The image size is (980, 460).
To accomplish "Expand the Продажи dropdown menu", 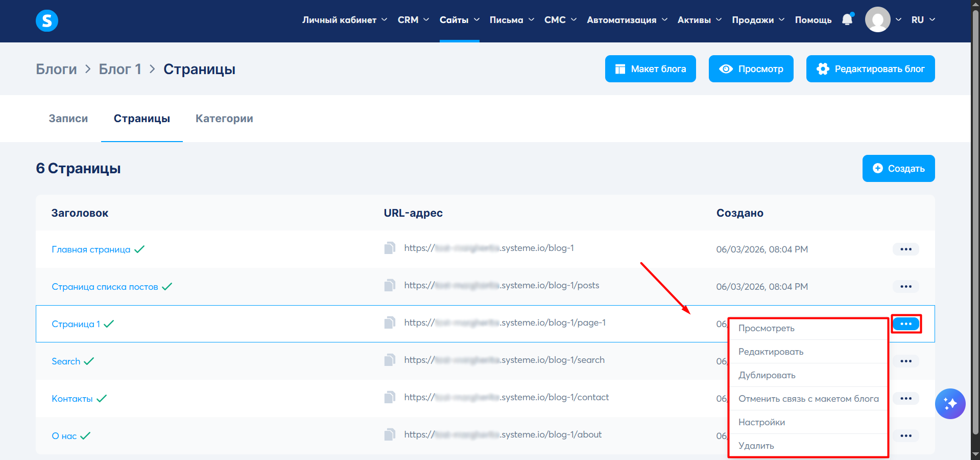I will [x=758, y=20].
